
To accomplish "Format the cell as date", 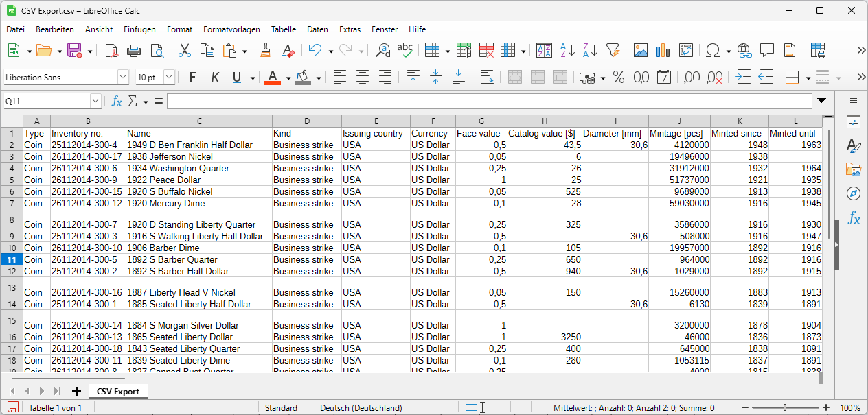I will [664, 78].
